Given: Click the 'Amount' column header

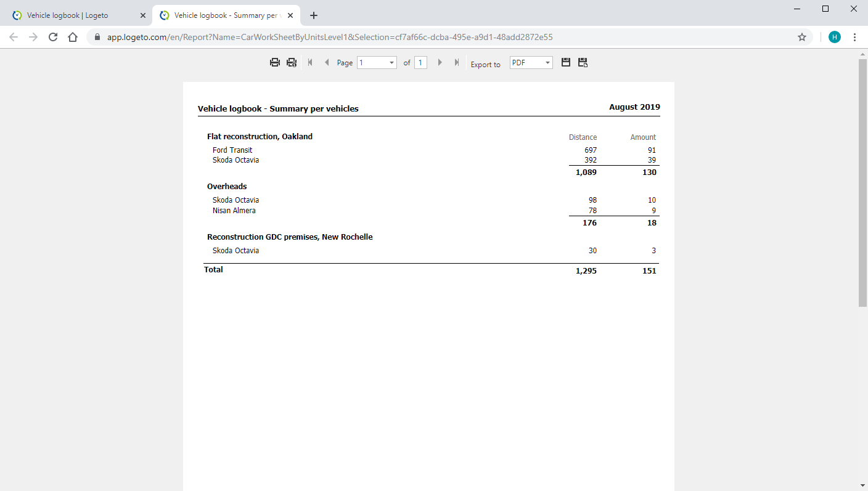Looking at the screenshot, I should click(643, 137).
